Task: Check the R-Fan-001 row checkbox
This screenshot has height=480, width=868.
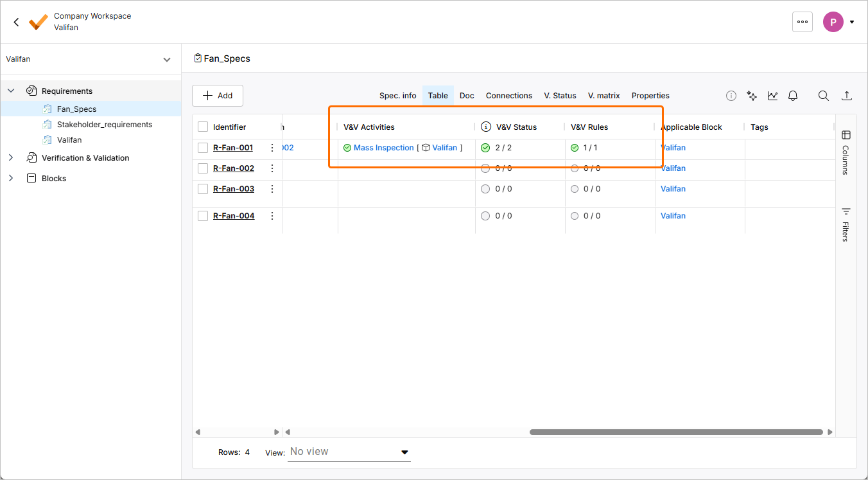Action: 203,148
